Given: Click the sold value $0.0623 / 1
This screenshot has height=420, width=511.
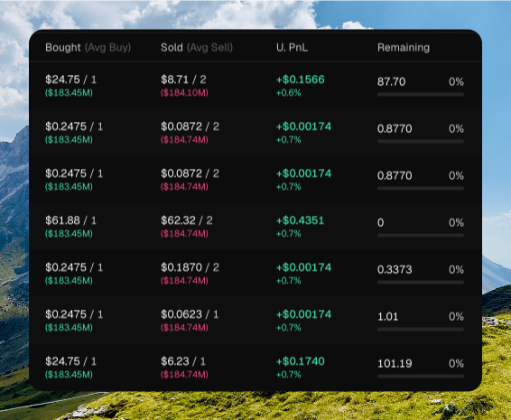Looking at the screenshot, I should [x=190, y=314].
